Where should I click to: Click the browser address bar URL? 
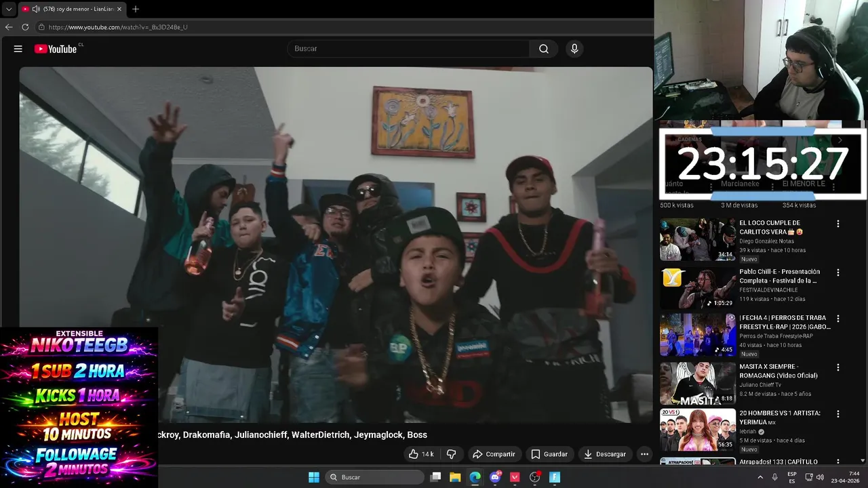coord(118,27)
